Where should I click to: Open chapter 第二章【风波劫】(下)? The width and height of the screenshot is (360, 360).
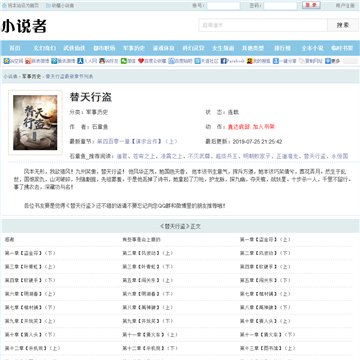265,253
